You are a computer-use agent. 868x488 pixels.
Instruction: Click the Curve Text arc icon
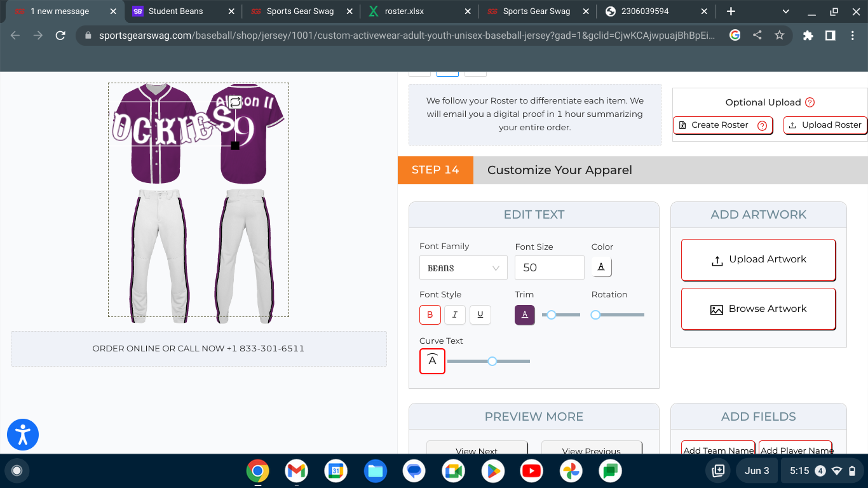coord(432,361)
